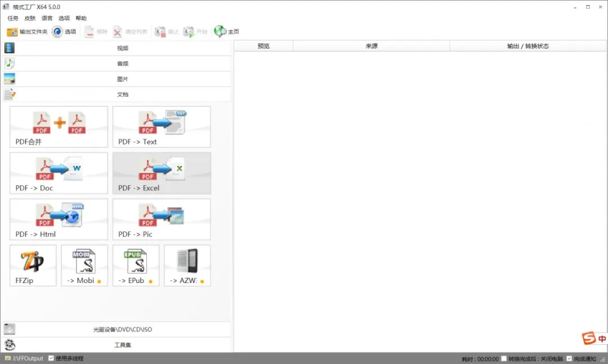Toggle the 使用多线程 checkbox
This screenshot has height=364, width=608.
[x=51, y=358]
